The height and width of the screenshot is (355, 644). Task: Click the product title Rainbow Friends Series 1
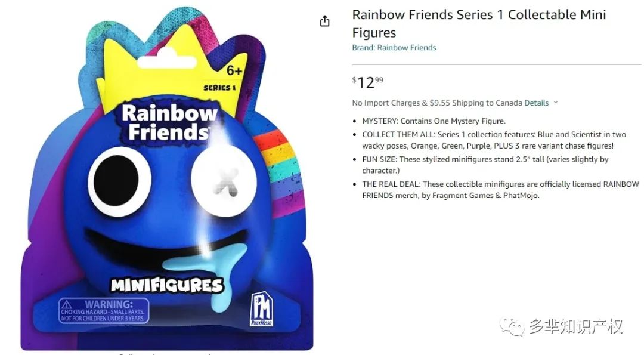(479, 23)
